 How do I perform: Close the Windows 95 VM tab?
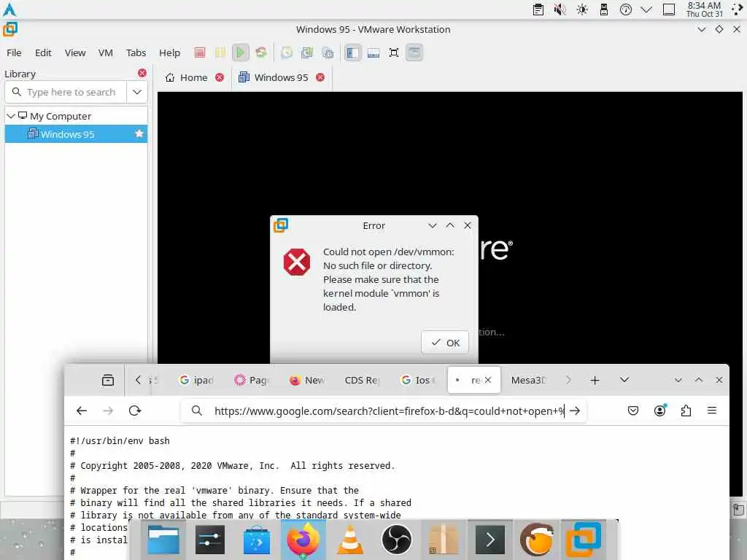click(320, 77)
